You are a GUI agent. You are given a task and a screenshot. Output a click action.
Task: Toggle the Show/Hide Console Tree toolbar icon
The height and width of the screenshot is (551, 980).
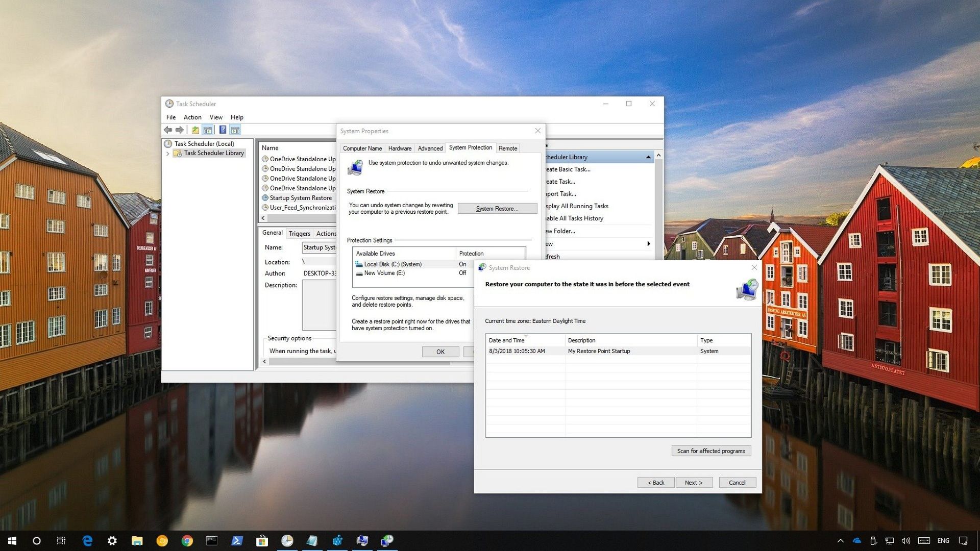[208, 130]
